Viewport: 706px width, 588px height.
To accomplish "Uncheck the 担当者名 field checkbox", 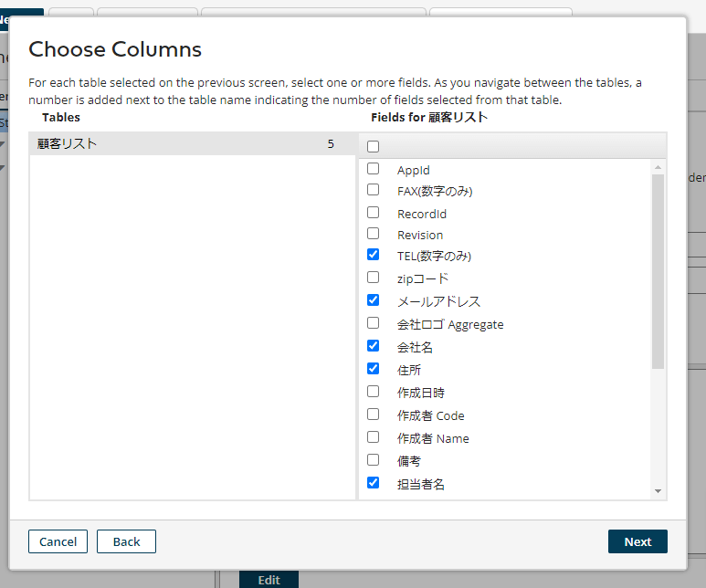I will pyautogui.click(x=373, y=483).
